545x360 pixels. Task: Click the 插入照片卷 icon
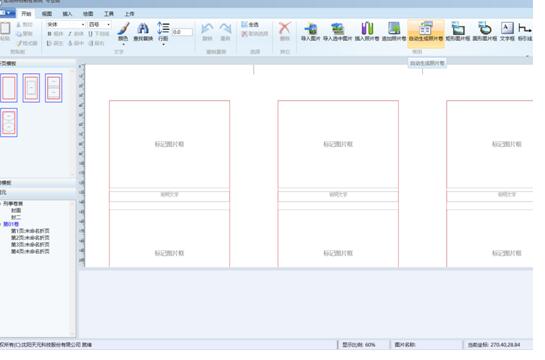point(367,32)
